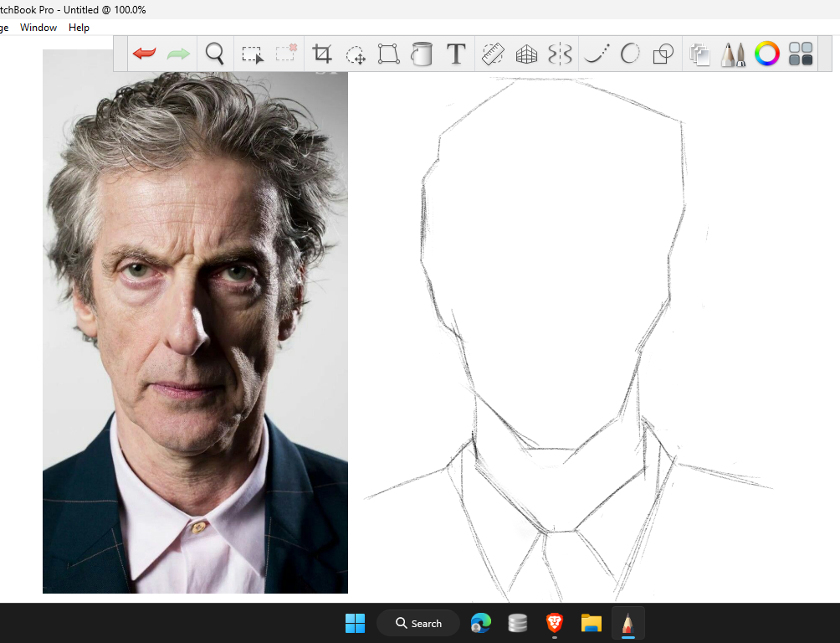The width and height of the screenshot is (840, 643).
Task: Click the SketchBook Pro taskbar icon
Action: (x=627, y=623)
